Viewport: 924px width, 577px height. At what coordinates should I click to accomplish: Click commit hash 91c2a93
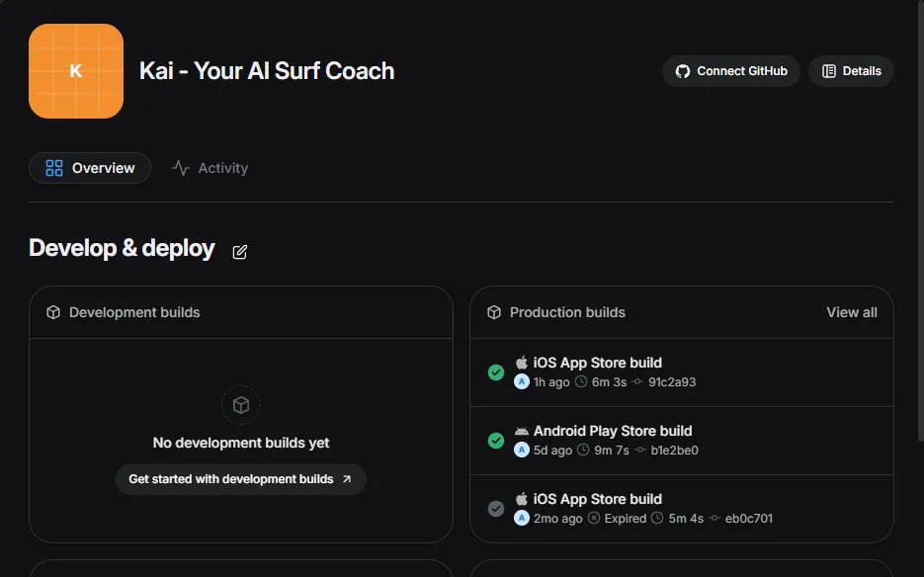click(672, 382)
